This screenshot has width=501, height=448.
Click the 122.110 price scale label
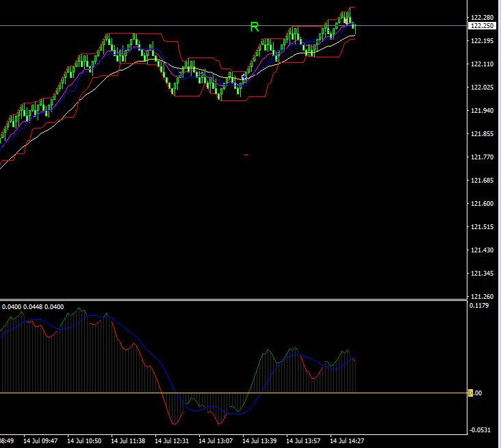click(x=482, y=64)
